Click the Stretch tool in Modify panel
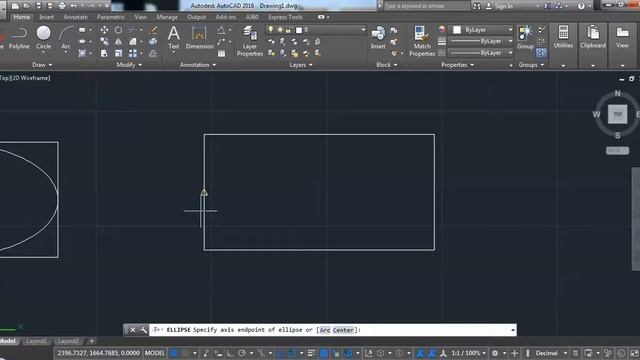 [x=104, y=53]
